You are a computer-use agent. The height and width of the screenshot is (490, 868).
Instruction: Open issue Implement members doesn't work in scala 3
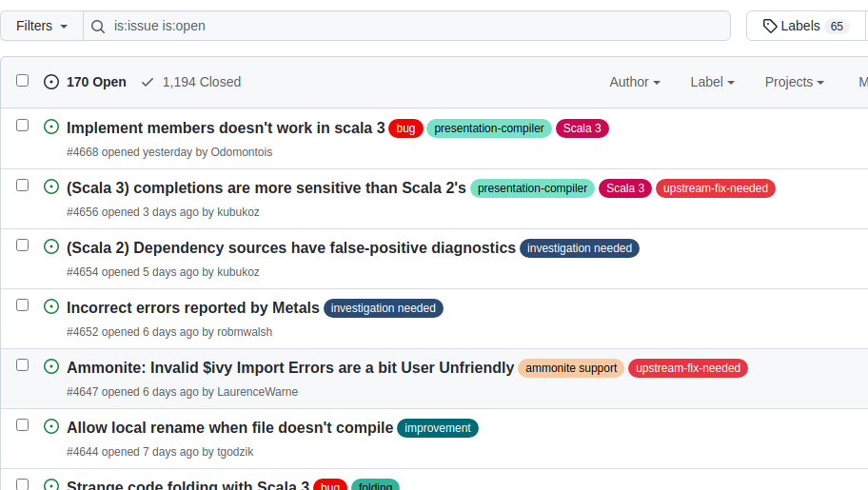[226, 127]
